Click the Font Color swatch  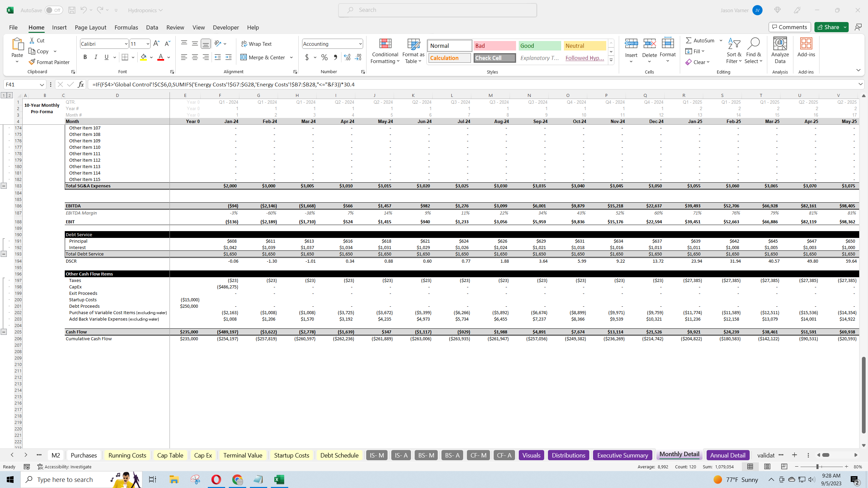click(161, 57)
